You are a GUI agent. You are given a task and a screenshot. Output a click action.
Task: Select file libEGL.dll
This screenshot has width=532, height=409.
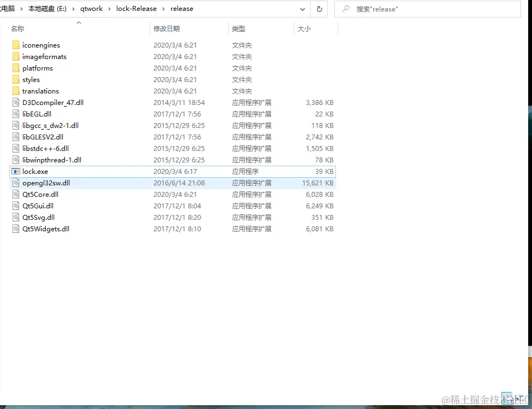pos(37,114)
